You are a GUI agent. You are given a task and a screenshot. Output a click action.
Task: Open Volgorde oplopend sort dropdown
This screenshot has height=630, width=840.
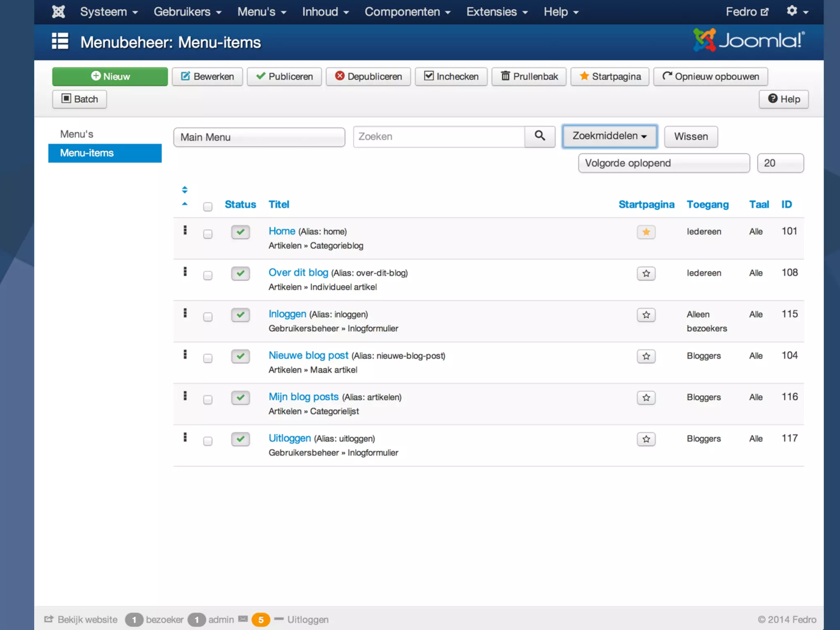pos(663,163)
